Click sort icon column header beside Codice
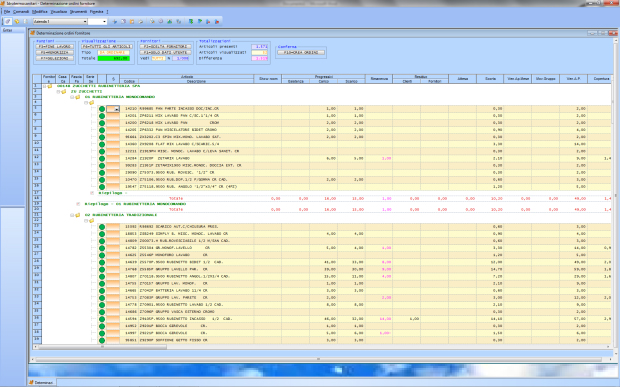Viewport: 620px width, 387px height. 113,79
